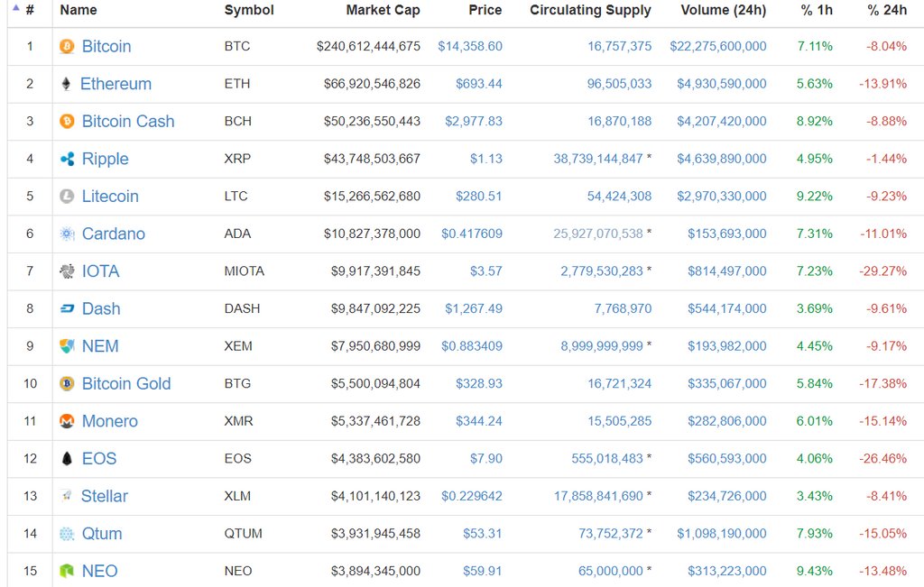Select the MIOTA symbol cell
Image resolution: width=924 pixels, height=587 pixels.
244,271
